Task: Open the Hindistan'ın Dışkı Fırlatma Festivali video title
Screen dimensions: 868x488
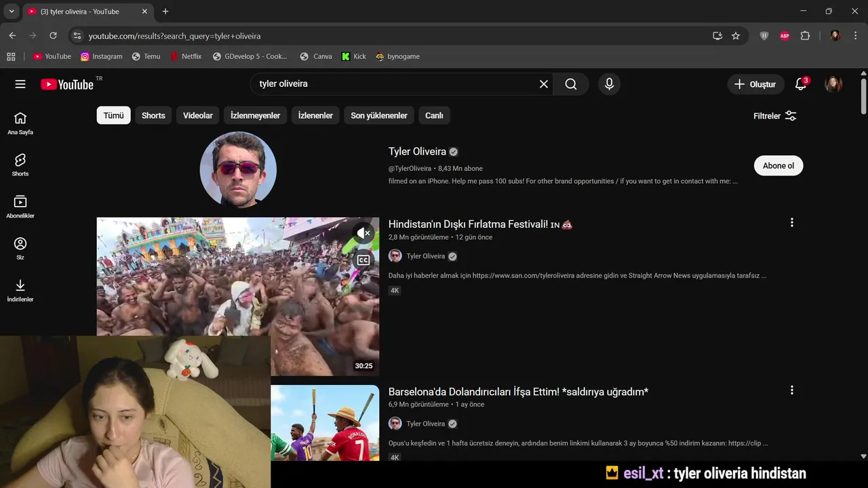Action: click(x=480, y=224)
